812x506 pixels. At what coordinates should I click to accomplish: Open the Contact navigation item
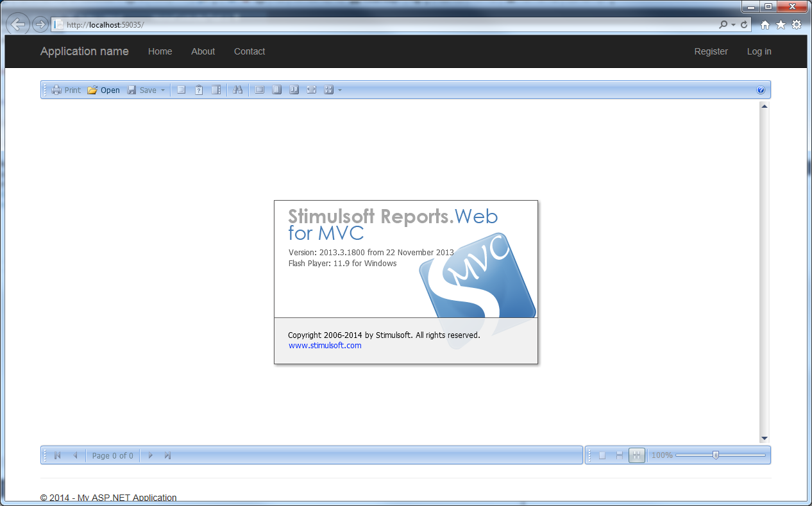pyautogui.click(x=250, y=51)
